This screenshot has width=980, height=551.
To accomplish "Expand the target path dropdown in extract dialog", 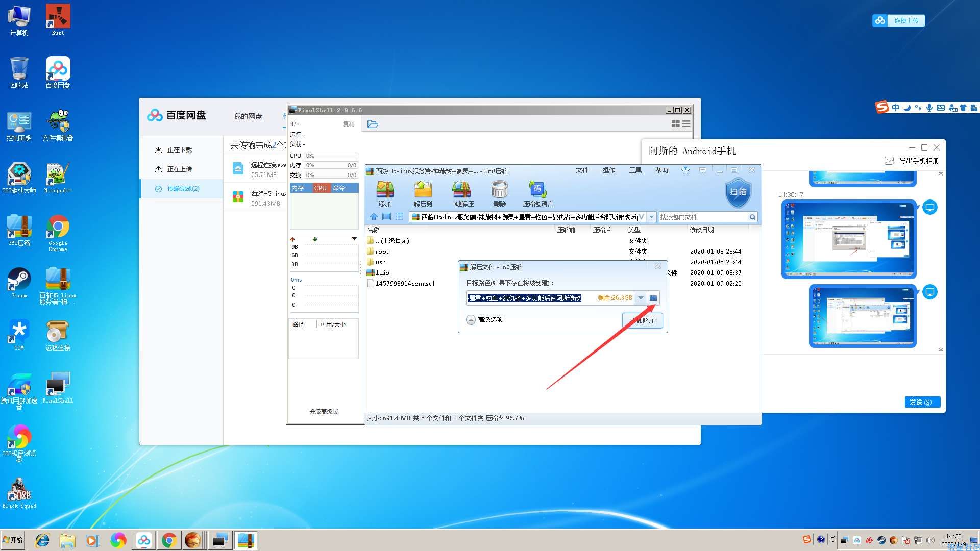I will pyautogui.click(x=641, y=298).
